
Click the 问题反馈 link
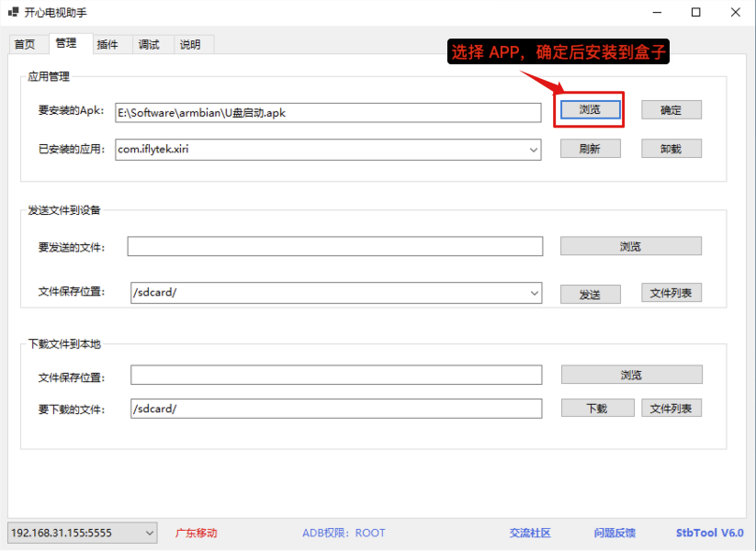click(x=615, y=533)
